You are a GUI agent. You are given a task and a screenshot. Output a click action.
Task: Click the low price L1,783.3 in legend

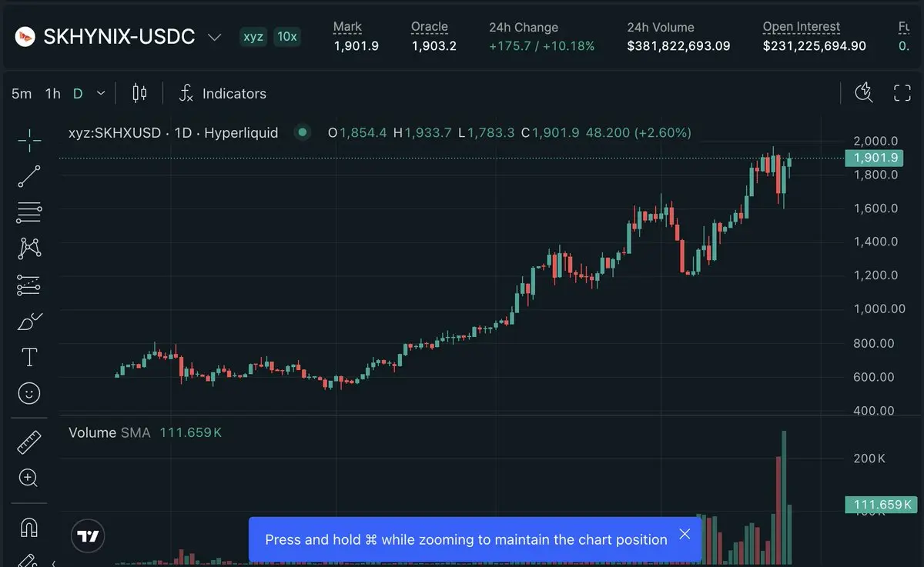click(x=487, y=132)
